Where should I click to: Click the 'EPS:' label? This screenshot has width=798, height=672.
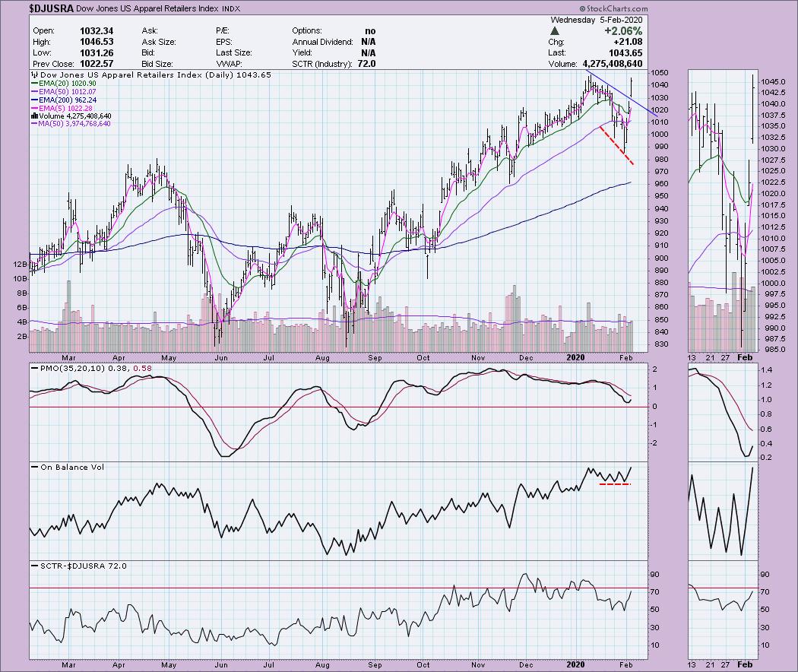(224, 42)
